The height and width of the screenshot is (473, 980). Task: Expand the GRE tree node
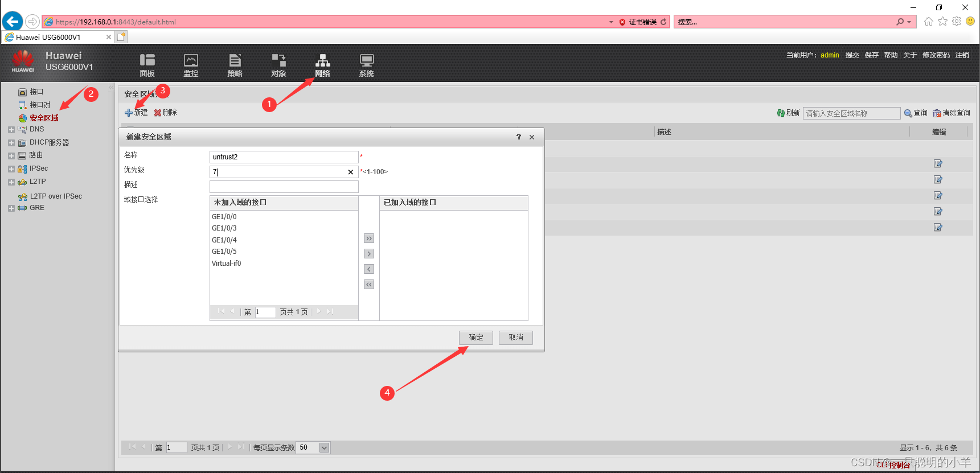tap(11, 208)
